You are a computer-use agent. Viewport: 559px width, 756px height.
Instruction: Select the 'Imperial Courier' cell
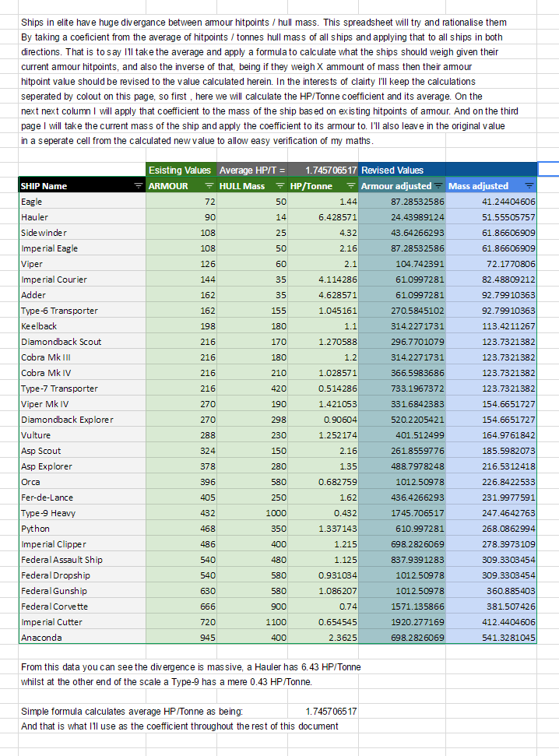[x=83, y=280]
